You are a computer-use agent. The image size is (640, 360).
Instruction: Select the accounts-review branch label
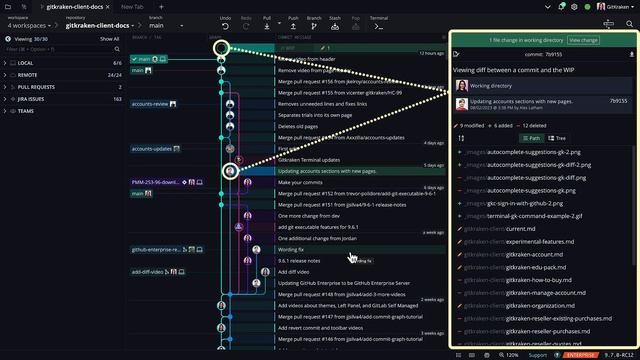pyautogui.click(x=153, y=104)
